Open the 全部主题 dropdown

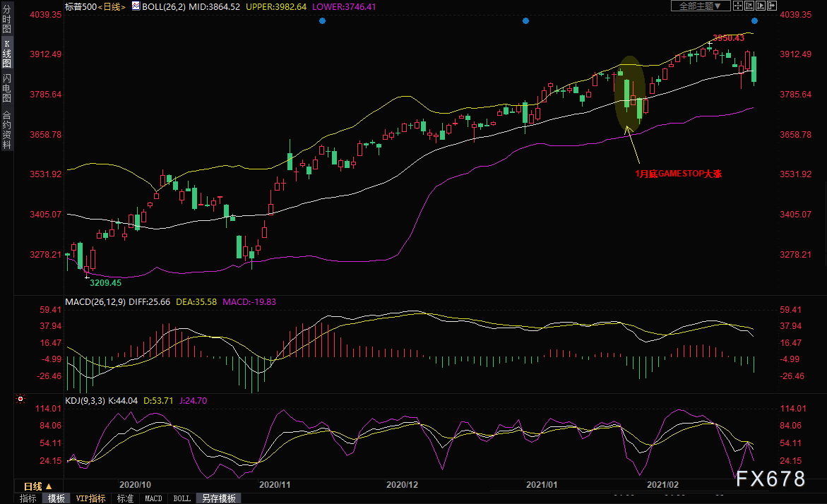tap(701, 6)
